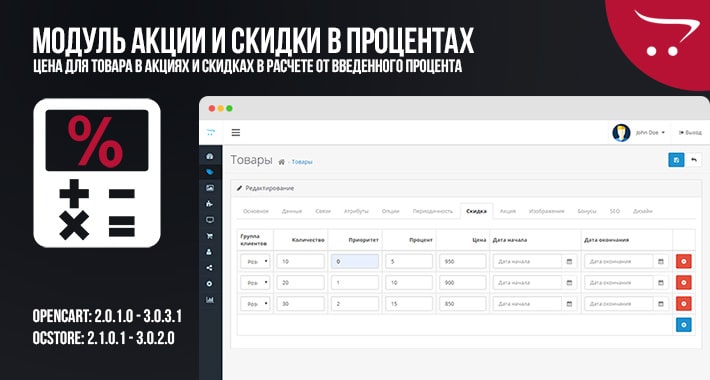Click the back arrow button
The height and width of the screenshot is (380, 710).
click(x=694, y=160)
